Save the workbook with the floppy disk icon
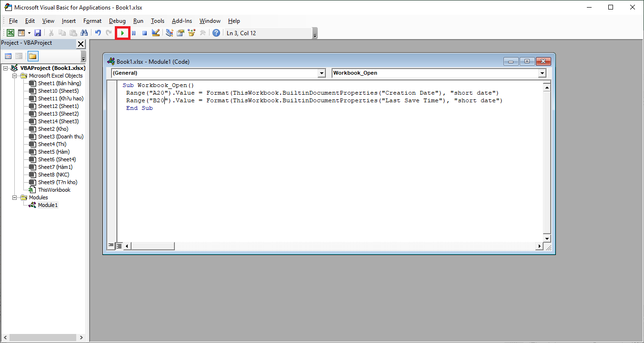644x343 pixels. pos(38,33)
